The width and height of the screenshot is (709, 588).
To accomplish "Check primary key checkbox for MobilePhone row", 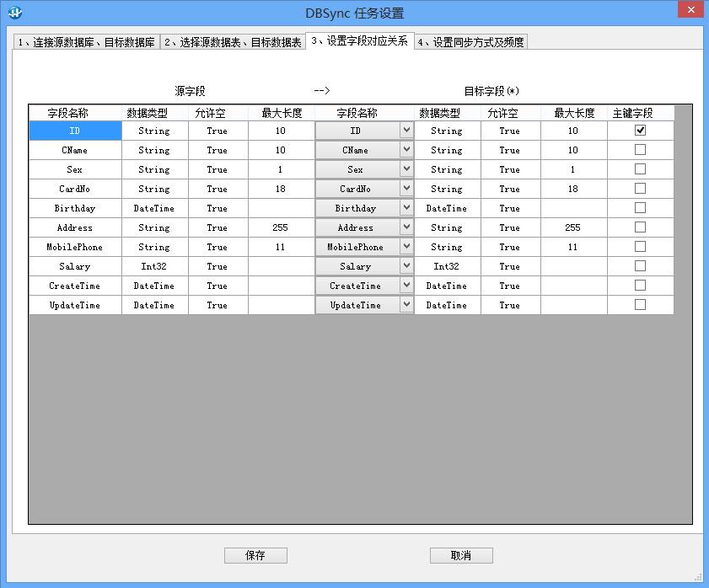I will tap(640, 247).
